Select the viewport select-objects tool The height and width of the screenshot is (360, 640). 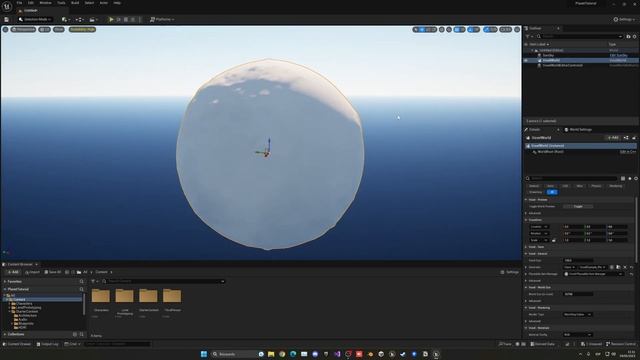point(416,29)
